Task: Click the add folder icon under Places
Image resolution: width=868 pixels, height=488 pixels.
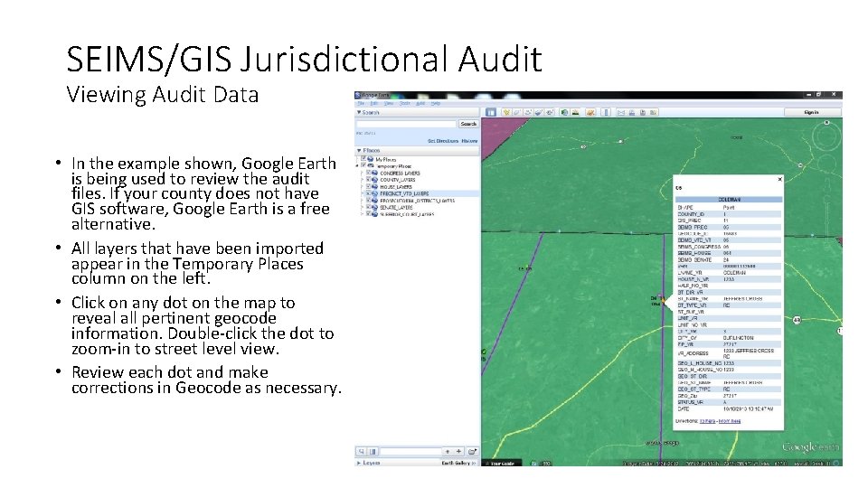Action: click(x=472, y=452)
